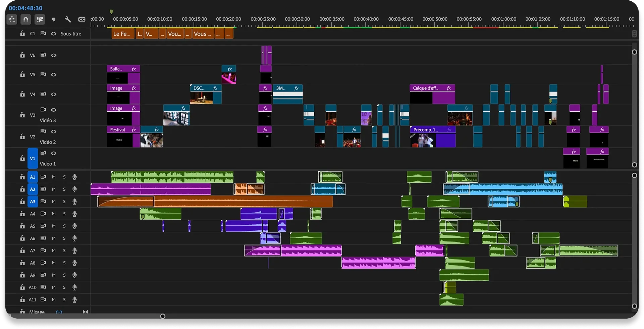Solo audio track A2
Screen dimensions: 644x329
pyautogui.click(x=64, y=189)
